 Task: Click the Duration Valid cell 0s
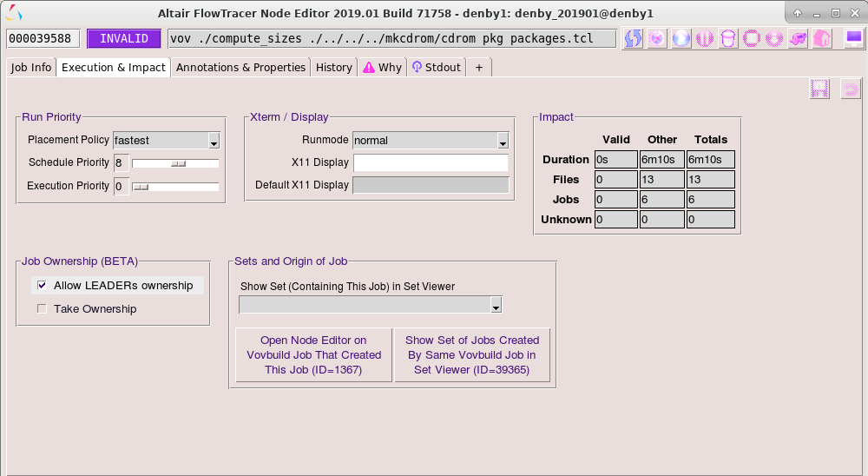click(x=616, y=160)
